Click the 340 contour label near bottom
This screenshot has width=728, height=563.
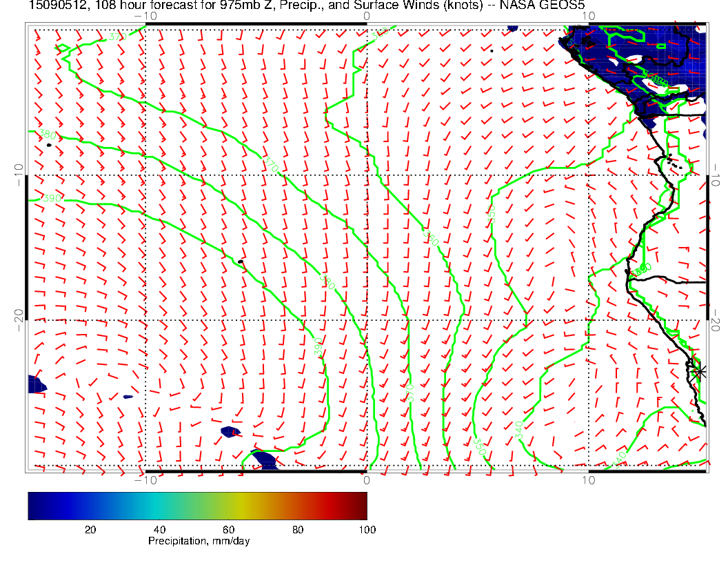(x=519, y=428)
